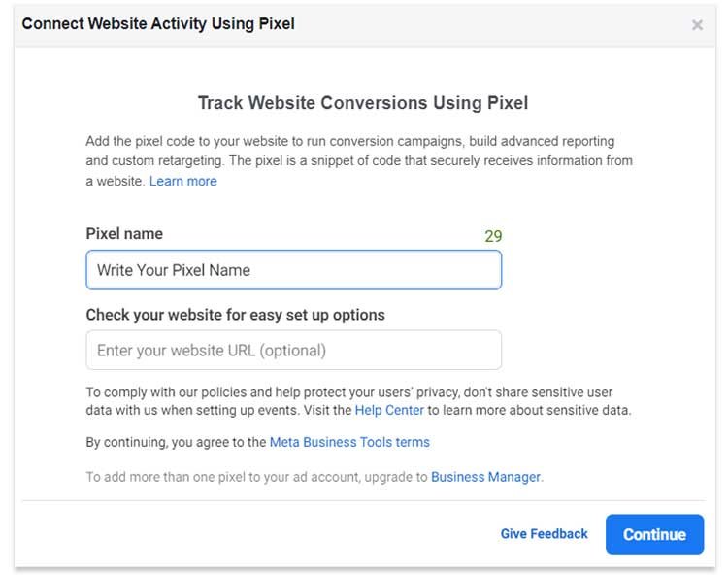
Task: Click the "Track Website Conversions Using Pixel" heading
Action: [x=363, y=103]
